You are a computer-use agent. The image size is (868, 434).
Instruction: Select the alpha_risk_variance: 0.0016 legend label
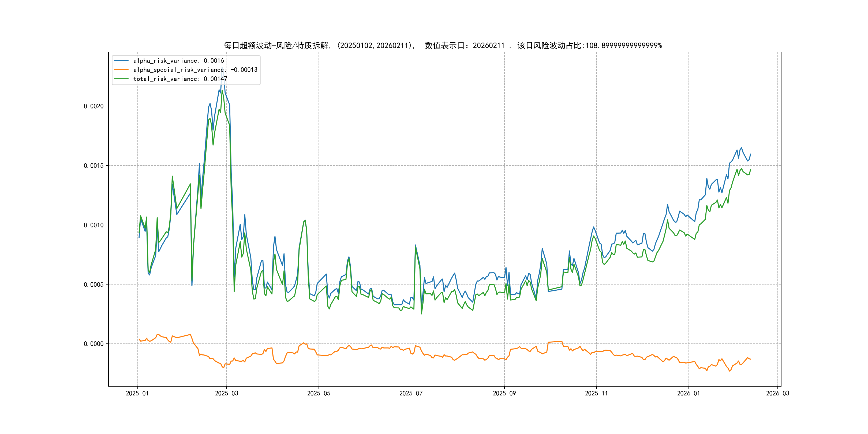pyautogui.click(x=178, y=61)
